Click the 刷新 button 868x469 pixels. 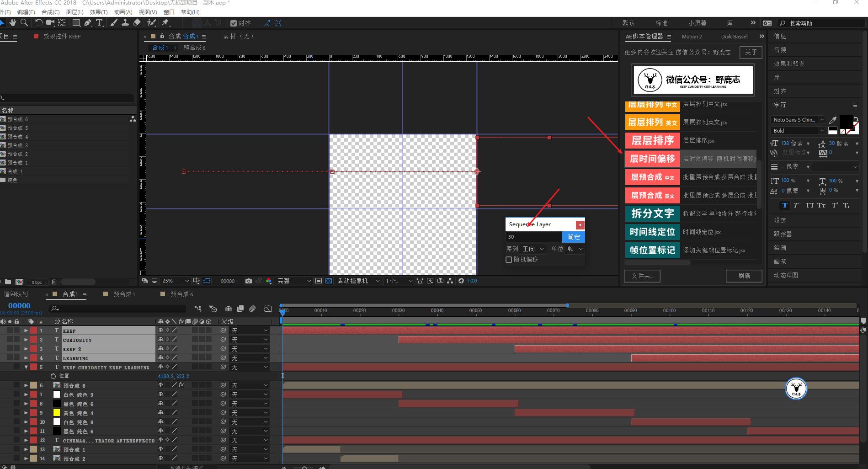pos(744,276)
